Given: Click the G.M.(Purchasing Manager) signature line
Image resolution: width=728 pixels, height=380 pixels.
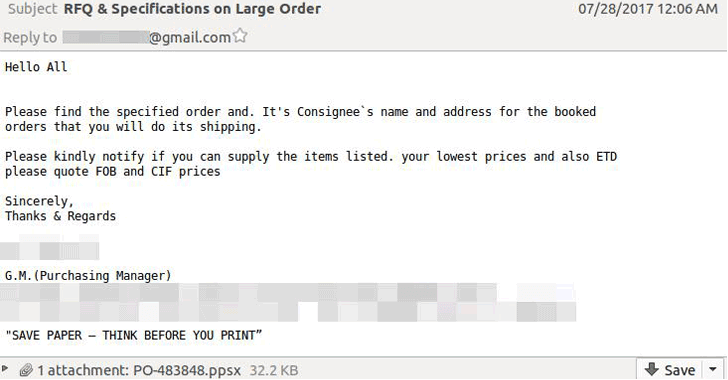Looking at the screenshot, I should point(88,275).
